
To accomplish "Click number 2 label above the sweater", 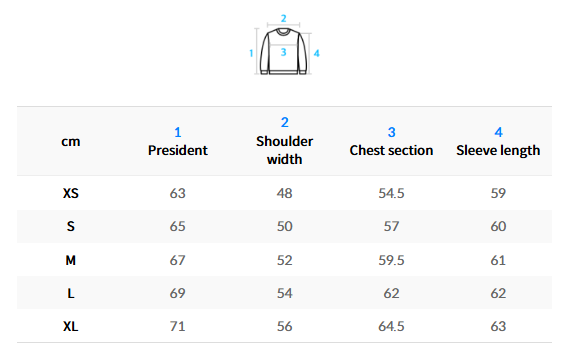I will coord(284,18).
